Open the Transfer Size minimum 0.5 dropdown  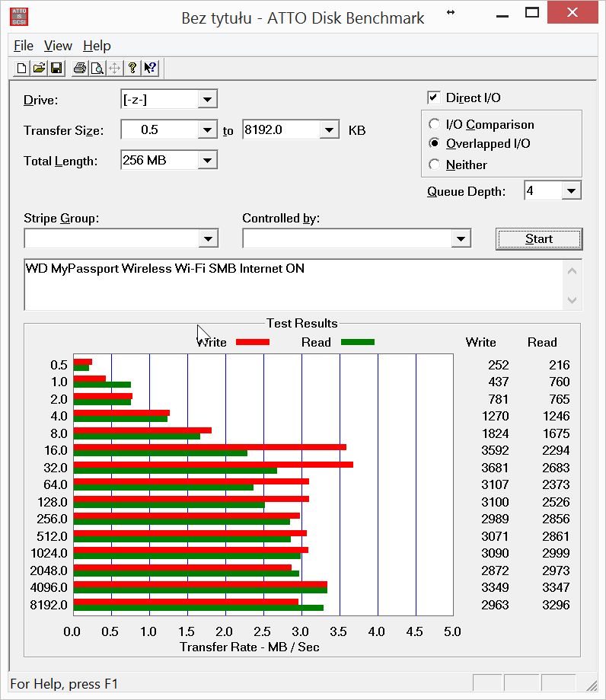[207, 130]
